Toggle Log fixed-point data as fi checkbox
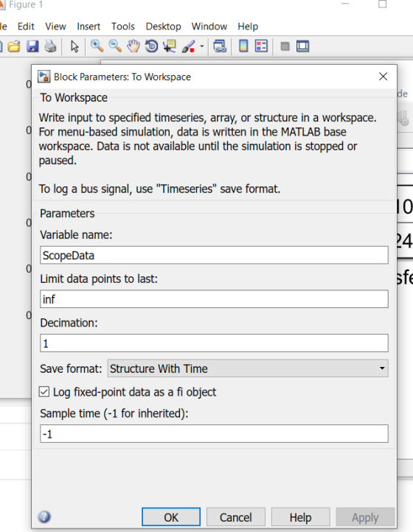Screen dimensions: 413x532 coord(44,392)
